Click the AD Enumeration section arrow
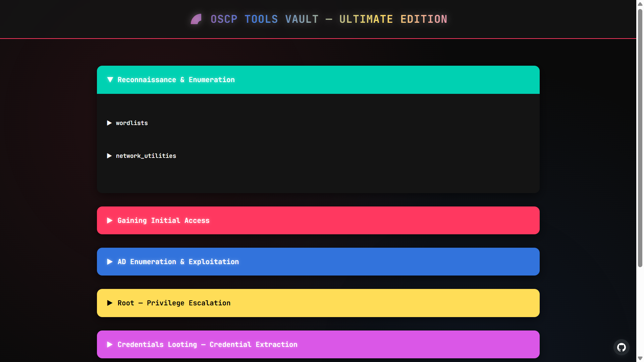The height and width of the screenshot is (362, 644). 110,262
